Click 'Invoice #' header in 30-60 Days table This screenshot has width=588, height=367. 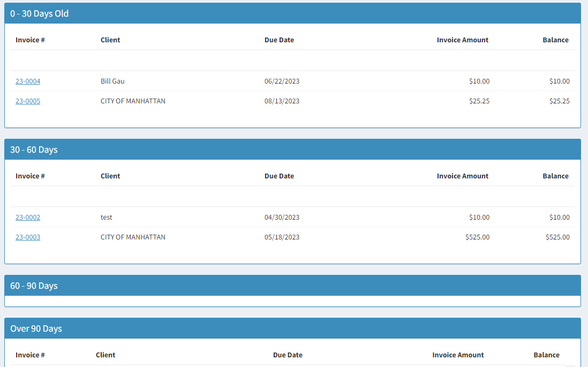(x=30, y=176)
